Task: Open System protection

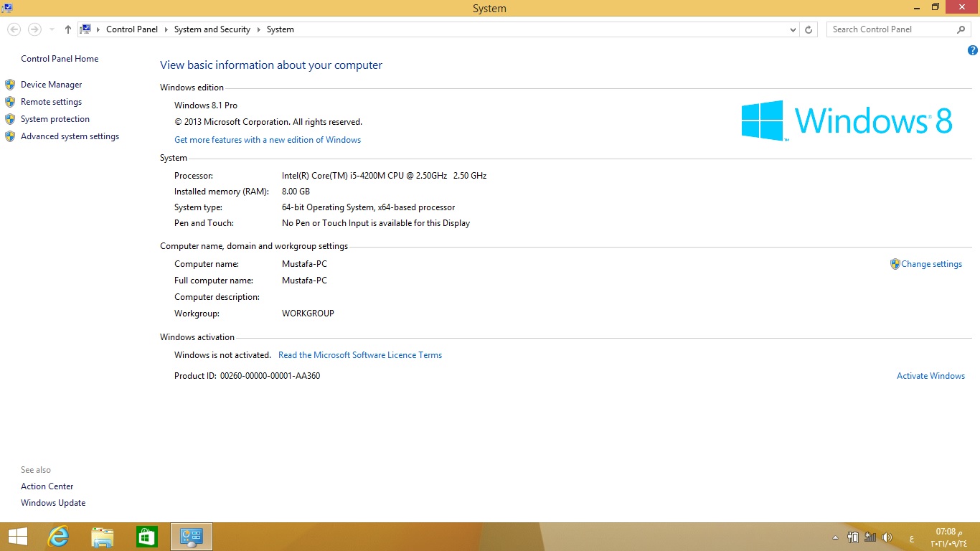Action: [x=55, y=119]
